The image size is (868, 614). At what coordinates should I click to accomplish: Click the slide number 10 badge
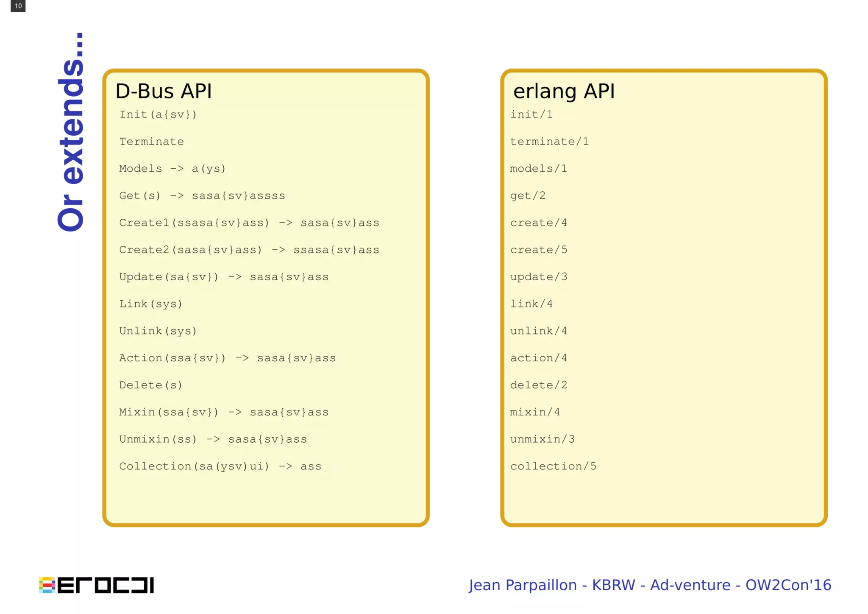18,6
